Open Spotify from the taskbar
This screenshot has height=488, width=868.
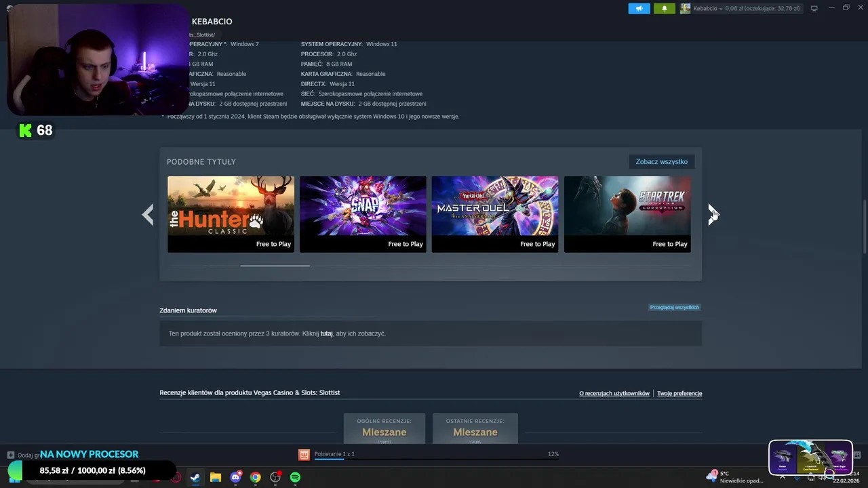[296, 477]
